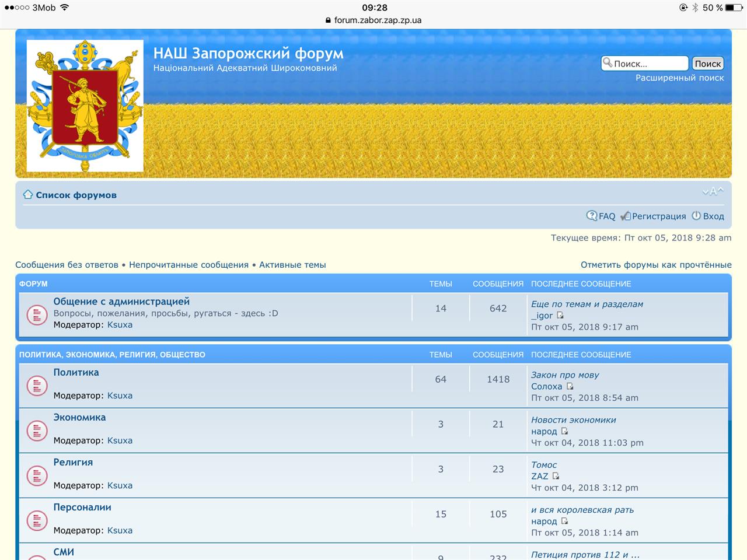
Task: Tap the forum.zabor.zap.zp.ua address bar
Action: click(x=373, y=20)
